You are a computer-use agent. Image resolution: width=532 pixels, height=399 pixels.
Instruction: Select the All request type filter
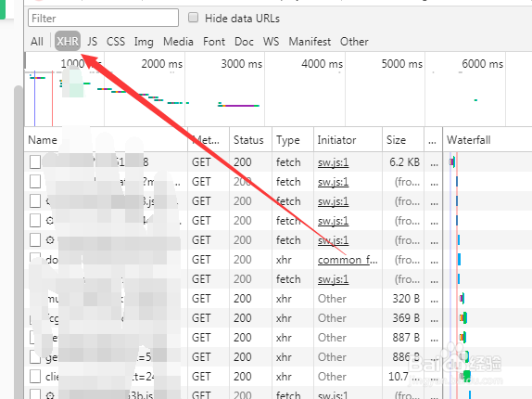[x=37, y=42]
